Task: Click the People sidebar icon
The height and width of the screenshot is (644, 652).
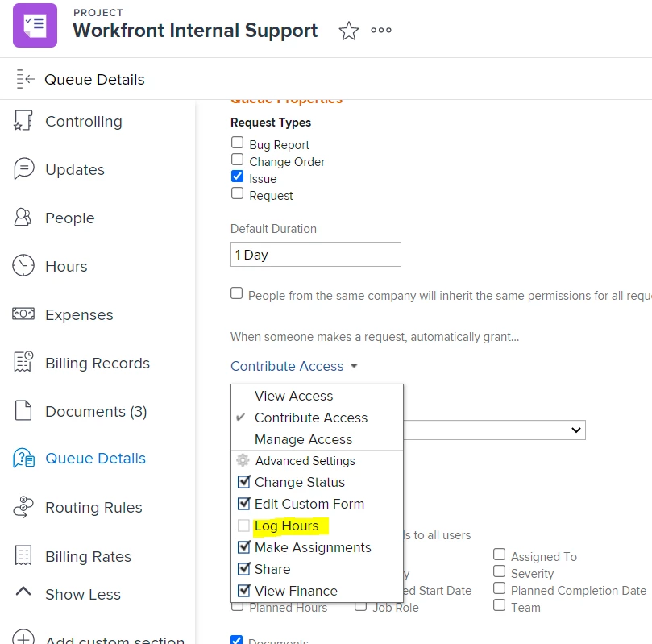Action: click(x=23, y=218)
